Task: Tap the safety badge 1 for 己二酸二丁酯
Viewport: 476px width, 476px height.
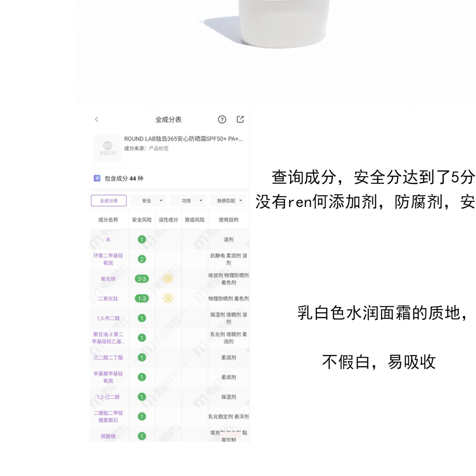Action: [x=142, y=357]
